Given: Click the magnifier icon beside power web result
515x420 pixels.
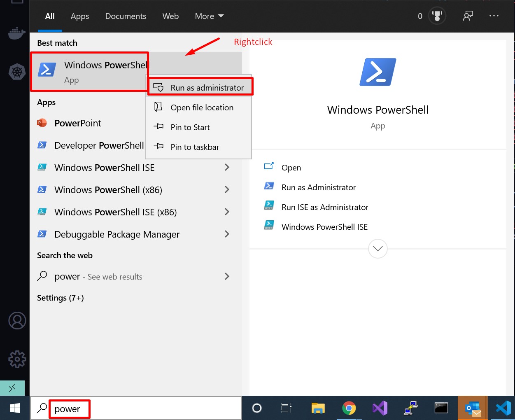Looking at the screenshot, I should pos(42,276).
